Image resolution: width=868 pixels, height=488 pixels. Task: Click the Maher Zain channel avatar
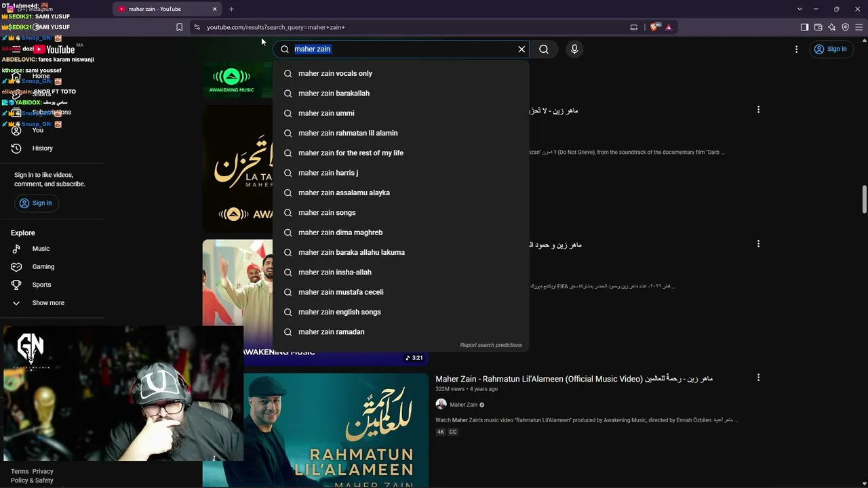pyautogui.click(x=441, y=405)
